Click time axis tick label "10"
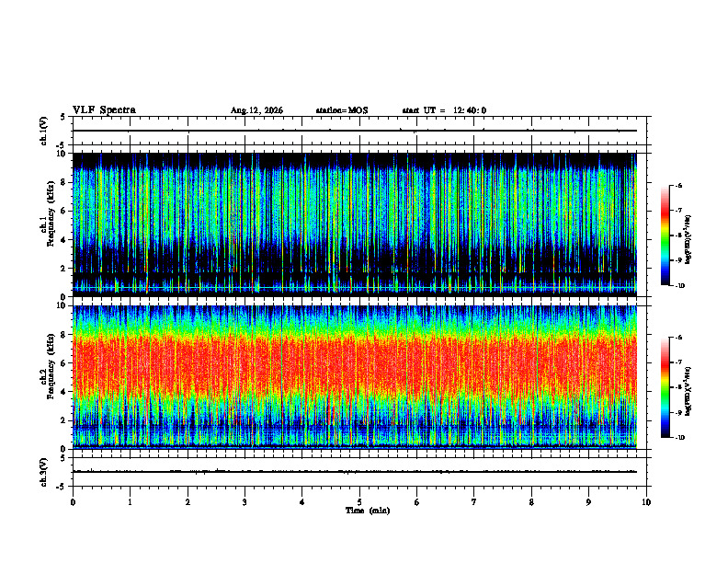Screen dimensions: 728x563 pos(646,502)
